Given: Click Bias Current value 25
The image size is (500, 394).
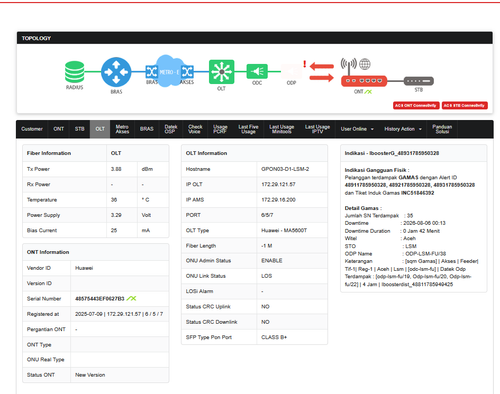Looking at the screenshot, I should coord(114,230).
